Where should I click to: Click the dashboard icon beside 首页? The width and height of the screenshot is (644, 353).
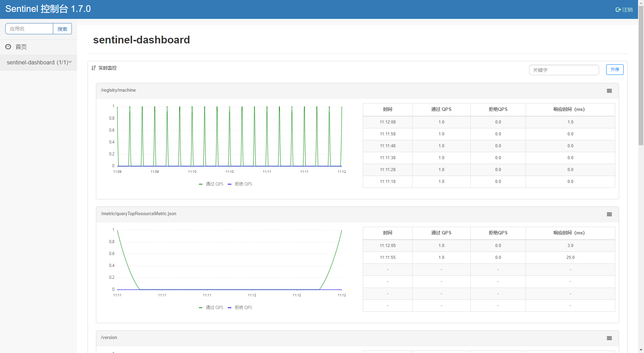[8, 47]
